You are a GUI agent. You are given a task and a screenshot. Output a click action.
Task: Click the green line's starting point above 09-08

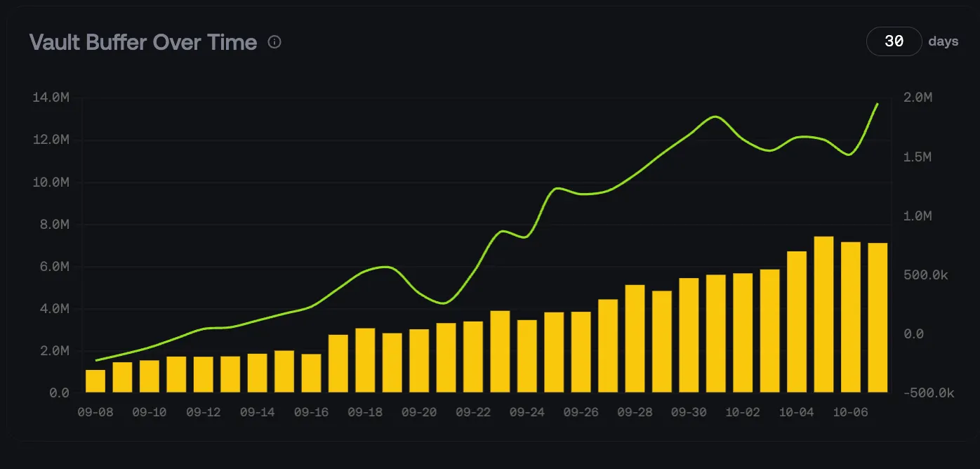click(96, 360)
